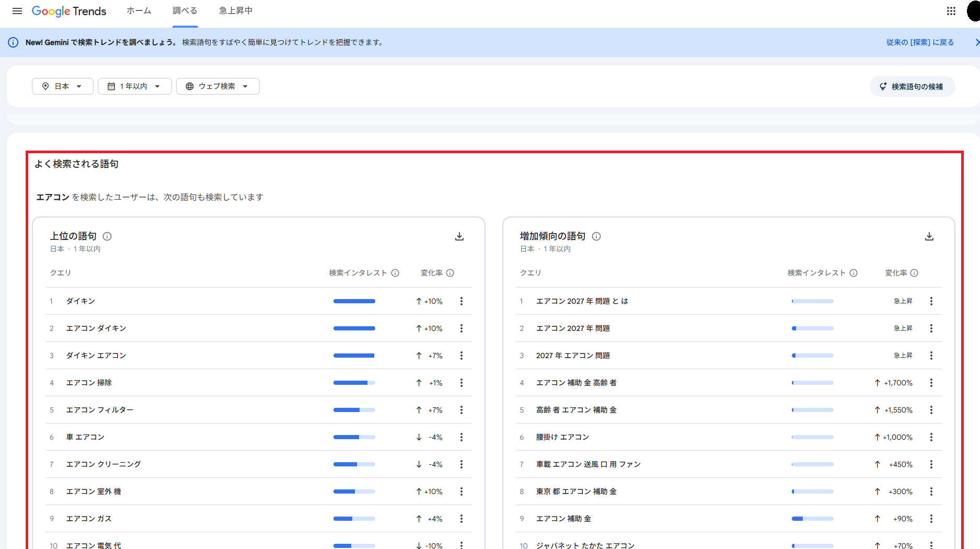Select the エアコン 室外 機 query
The width and height of the screenshot is (980, 549).
tap(94, 491)
